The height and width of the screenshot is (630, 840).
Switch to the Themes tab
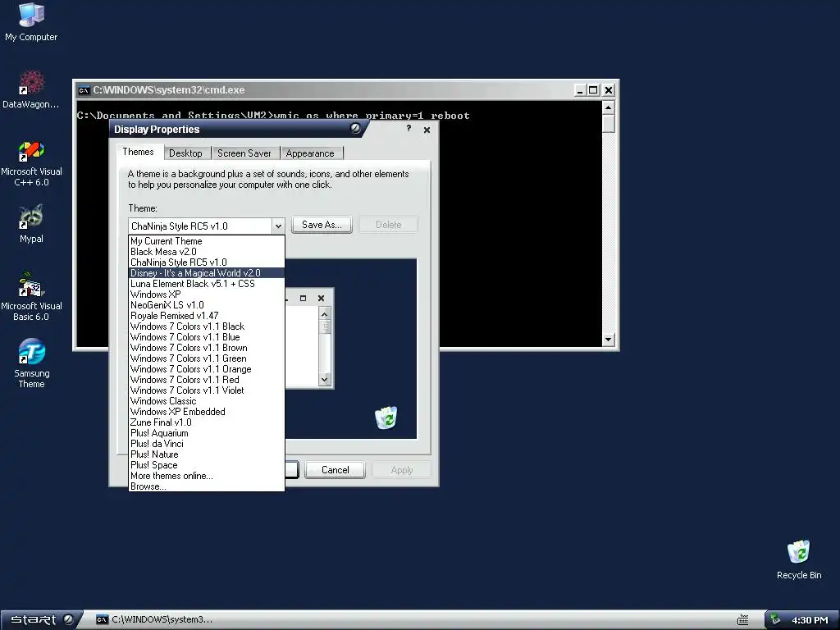click(x=138, y=152)
